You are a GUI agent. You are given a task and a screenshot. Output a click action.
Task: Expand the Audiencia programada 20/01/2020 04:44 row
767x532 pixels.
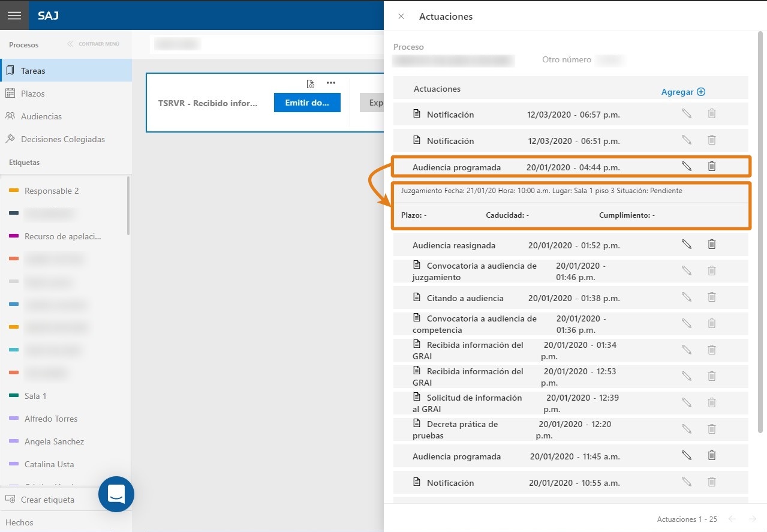(x=570, y=167)
